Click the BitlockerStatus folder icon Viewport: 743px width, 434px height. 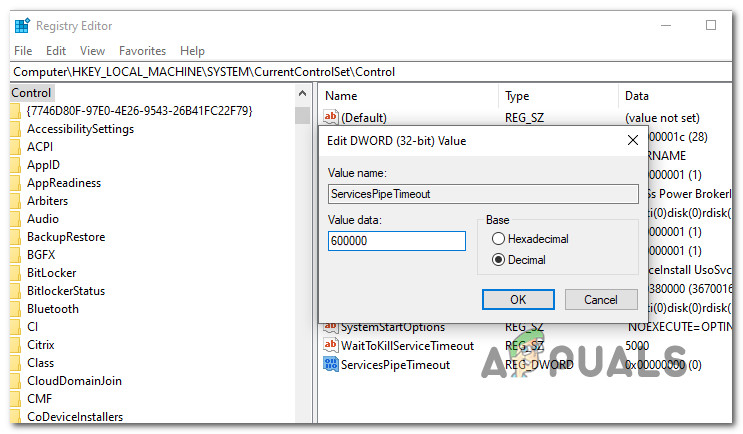[15, 291]
